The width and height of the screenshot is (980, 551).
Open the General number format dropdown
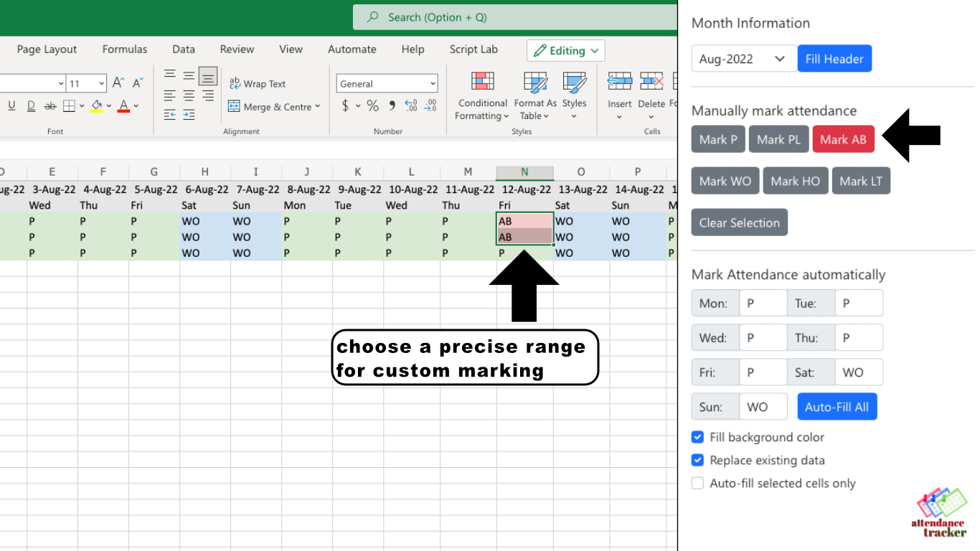(386, 83)
